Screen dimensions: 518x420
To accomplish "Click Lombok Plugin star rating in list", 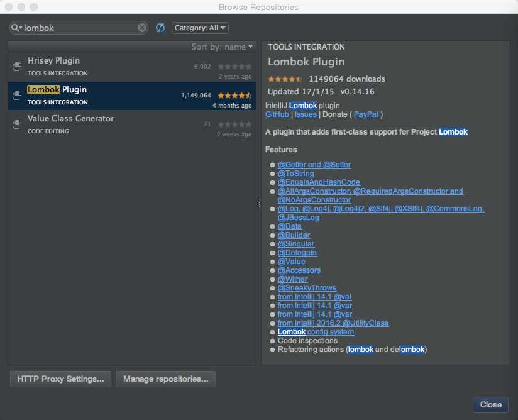I will coord(234,96).
